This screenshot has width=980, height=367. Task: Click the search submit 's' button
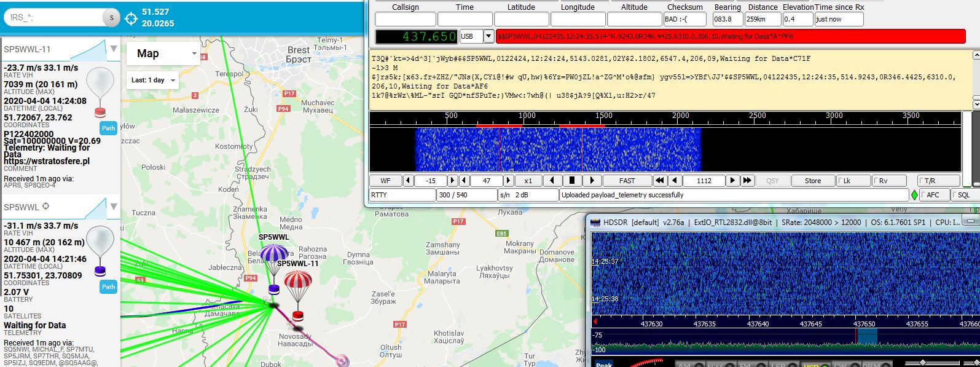click(x=111, y=18)
